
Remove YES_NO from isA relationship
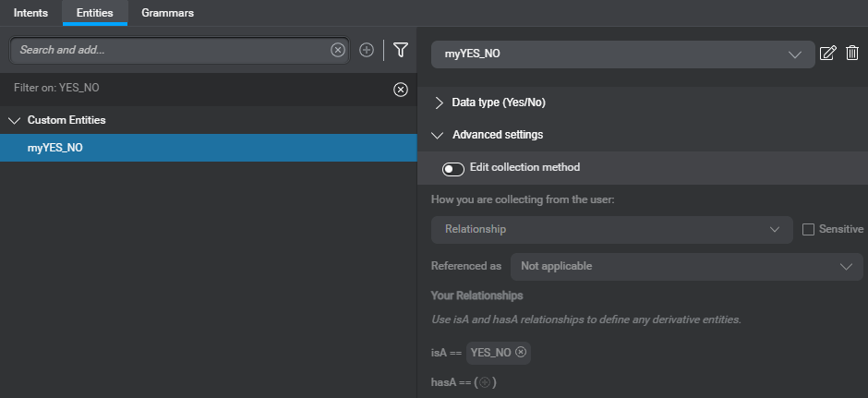(521, 352)
